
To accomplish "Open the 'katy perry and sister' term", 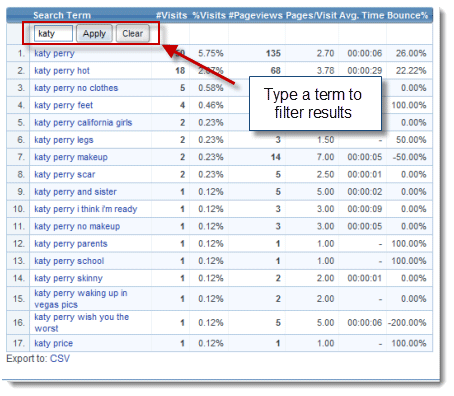I will coord(75,192).
